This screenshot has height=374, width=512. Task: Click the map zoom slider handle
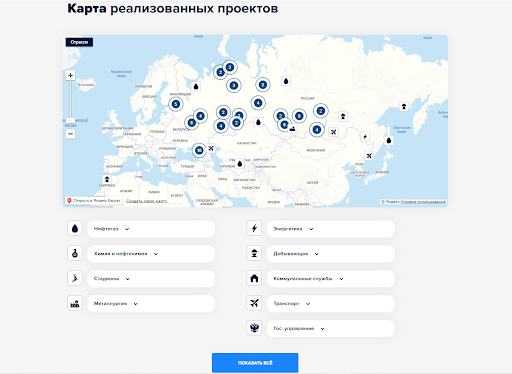coord(70,121)
